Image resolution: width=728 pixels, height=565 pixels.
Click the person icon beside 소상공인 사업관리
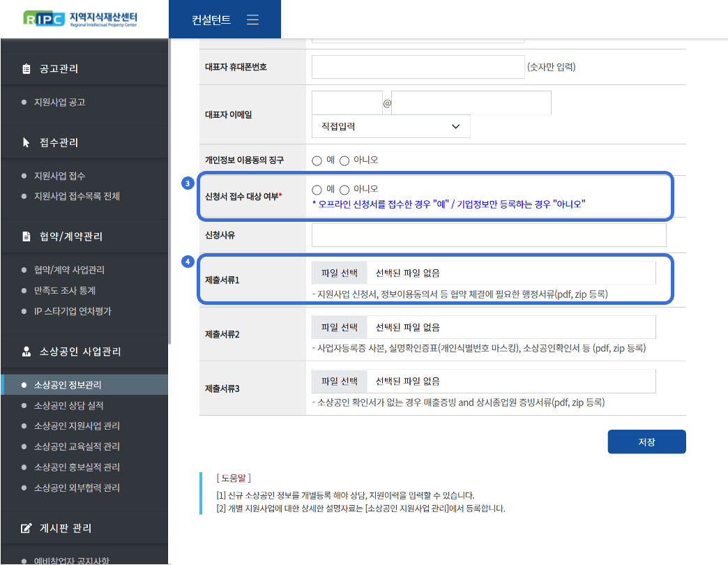(26, 352)
